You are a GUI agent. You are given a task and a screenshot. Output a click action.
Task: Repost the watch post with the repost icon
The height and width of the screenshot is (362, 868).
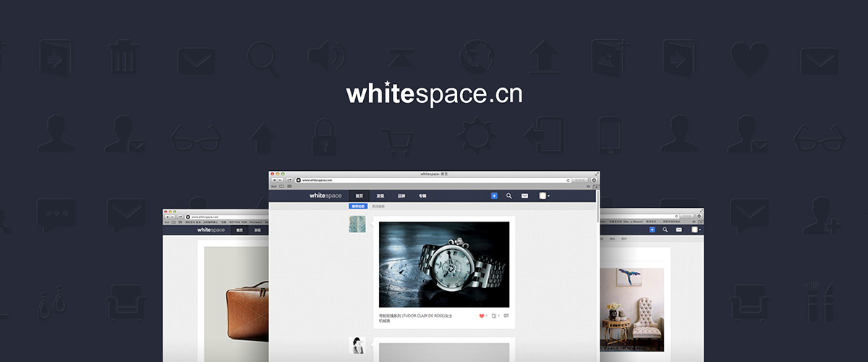point(494,316)
